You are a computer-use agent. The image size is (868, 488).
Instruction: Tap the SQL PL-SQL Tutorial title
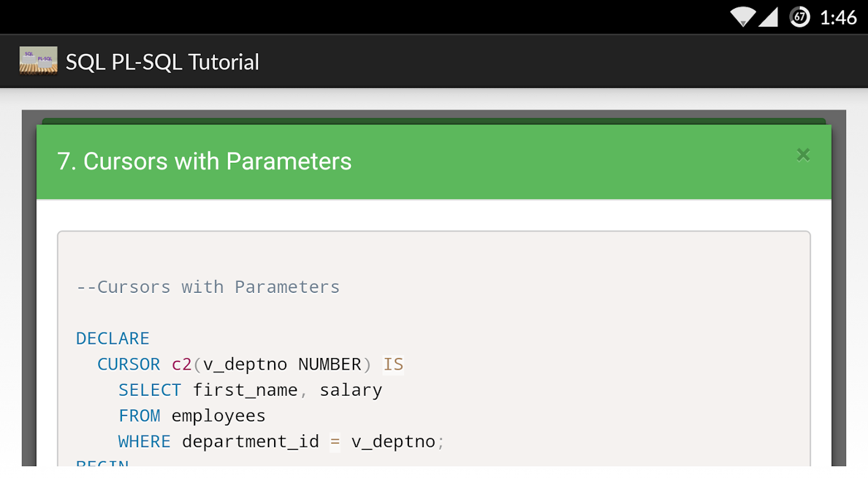(x=162, y=62)
